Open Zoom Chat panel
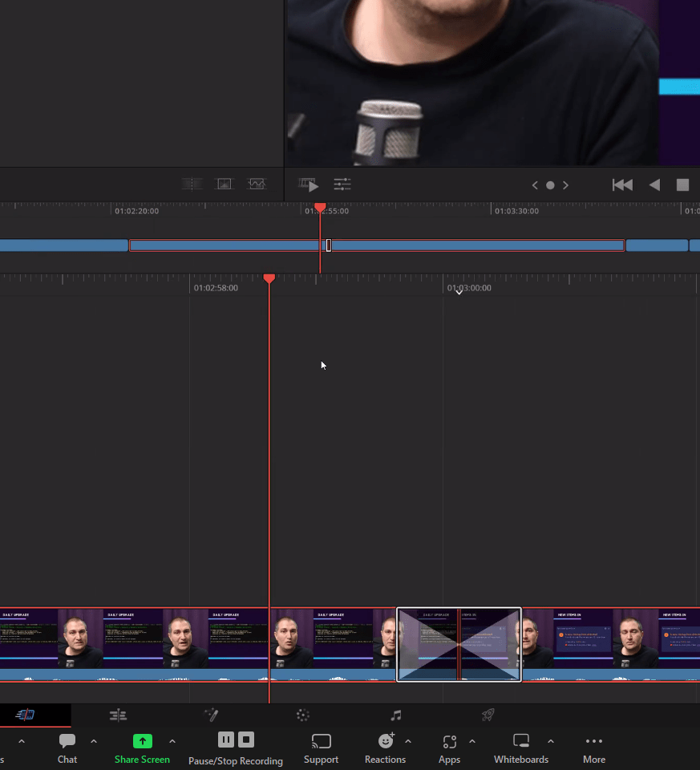 point(67,748)
